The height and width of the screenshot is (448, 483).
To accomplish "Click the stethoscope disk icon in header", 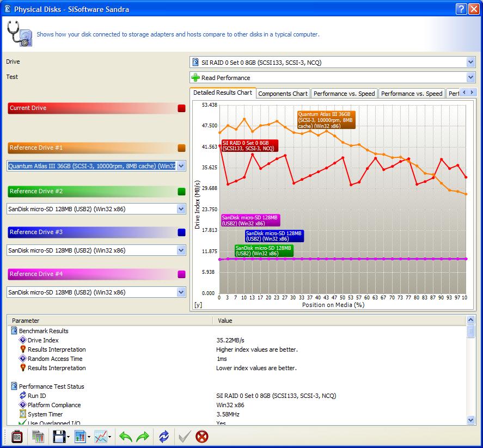I will point(20,34).
